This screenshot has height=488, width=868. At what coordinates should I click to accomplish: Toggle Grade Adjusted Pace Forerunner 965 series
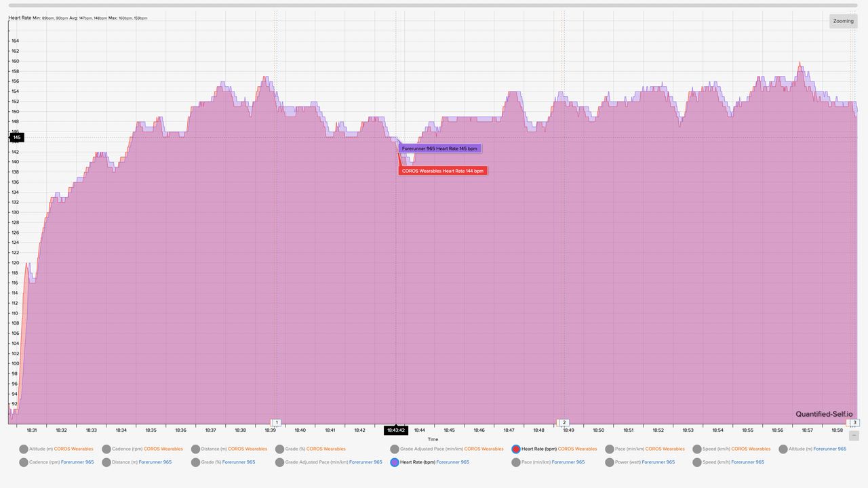(328, 462)
